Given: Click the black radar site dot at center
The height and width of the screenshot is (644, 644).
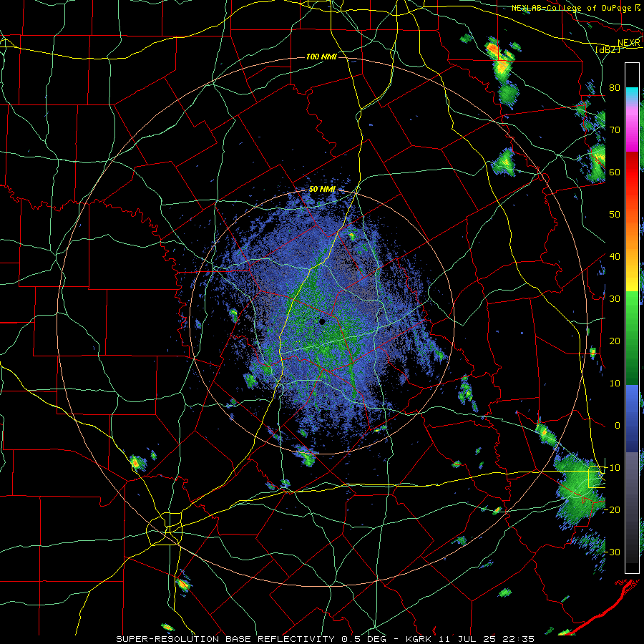Looking at the screenshot, I should pos(322,321).
